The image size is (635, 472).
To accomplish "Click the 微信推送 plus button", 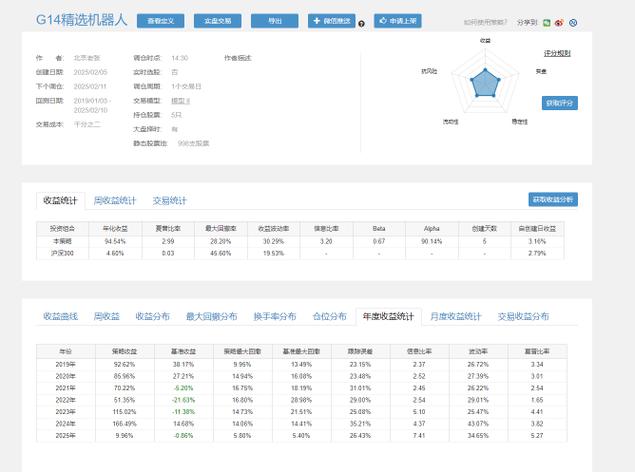I will tap(332, 20).
